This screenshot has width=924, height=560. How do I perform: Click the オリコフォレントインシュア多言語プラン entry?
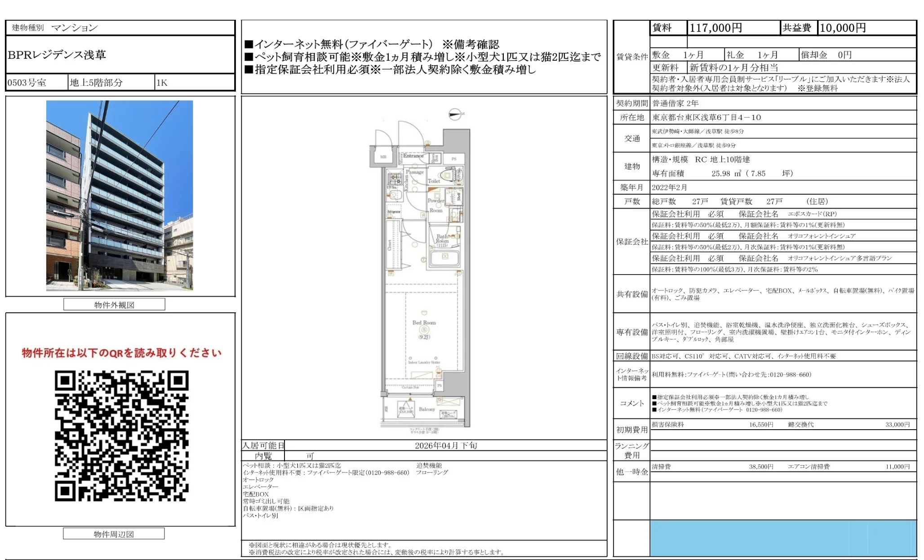tap(840, 258)
